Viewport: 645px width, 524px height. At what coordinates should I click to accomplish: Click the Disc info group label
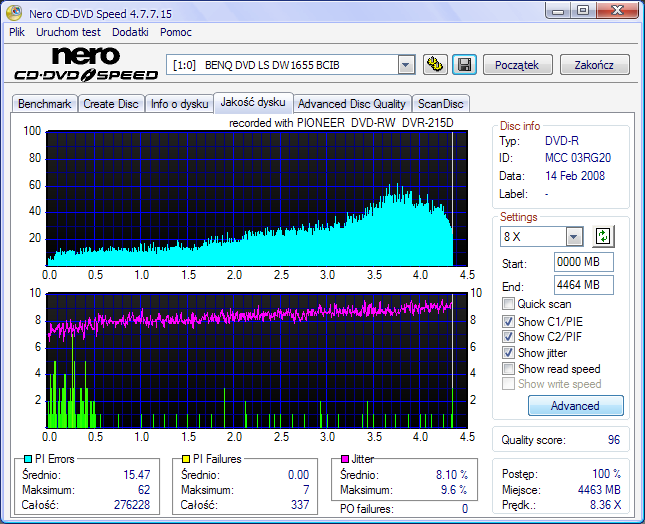[520, 126]
